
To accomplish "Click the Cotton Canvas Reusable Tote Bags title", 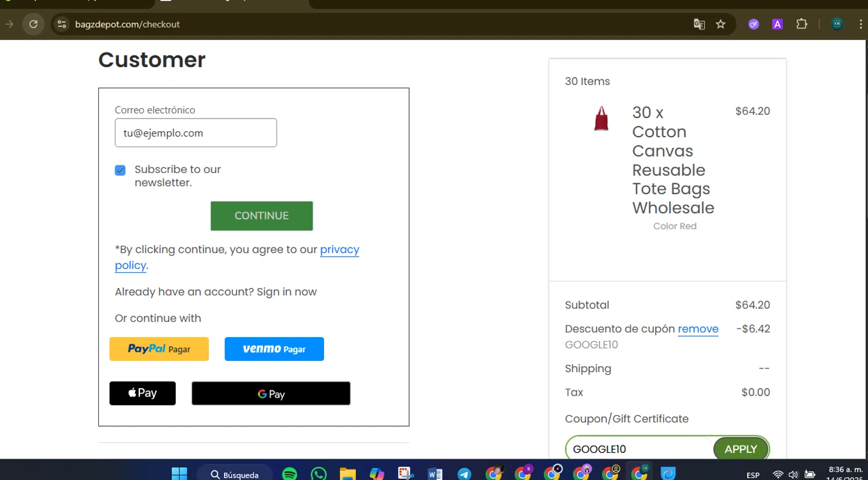I will (673, 160).
